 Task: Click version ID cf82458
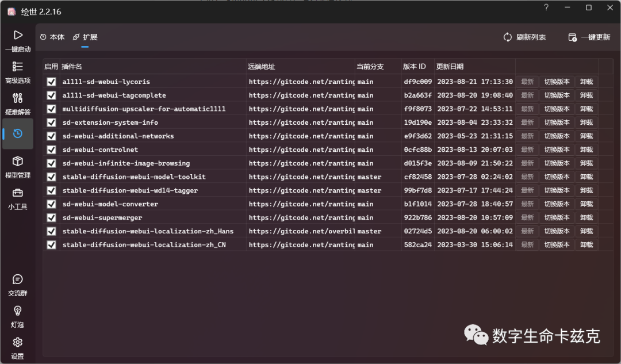[x=418, y=177]
